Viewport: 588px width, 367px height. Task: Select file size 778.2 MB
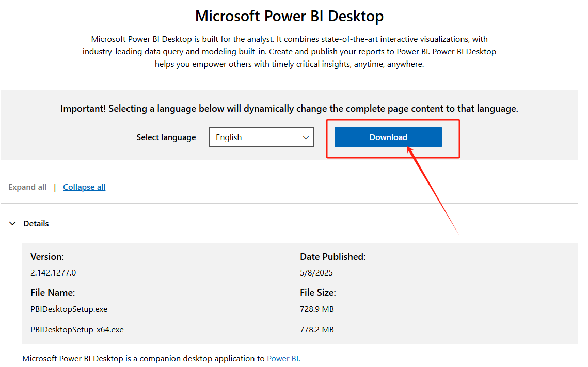pos(316,329)
